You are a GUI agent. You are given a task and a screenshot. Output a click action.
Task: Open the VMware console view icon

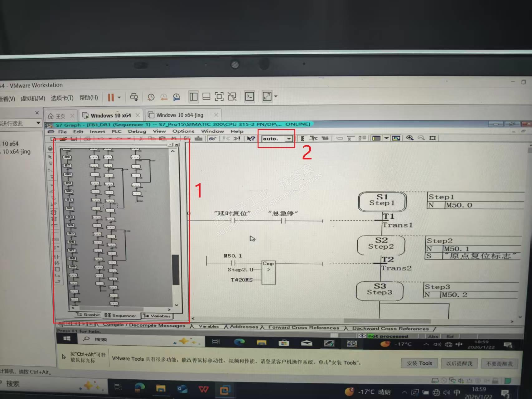[250, 96]
